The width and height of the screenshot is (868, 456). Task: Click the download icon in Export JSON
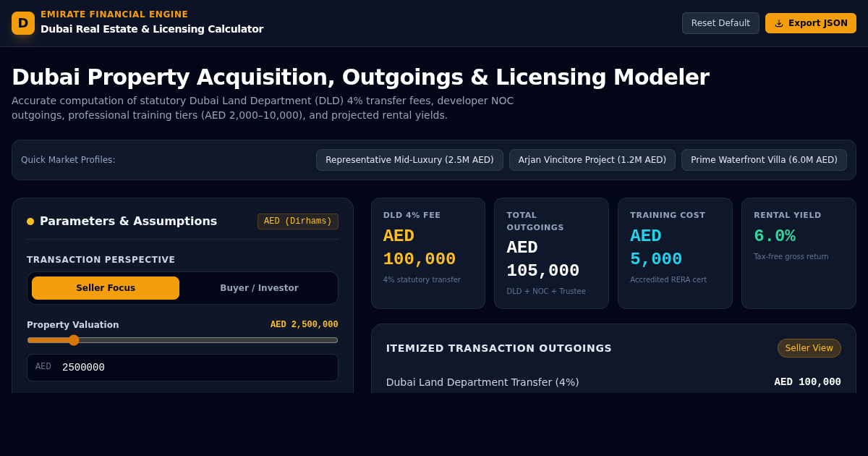(779, 23)
